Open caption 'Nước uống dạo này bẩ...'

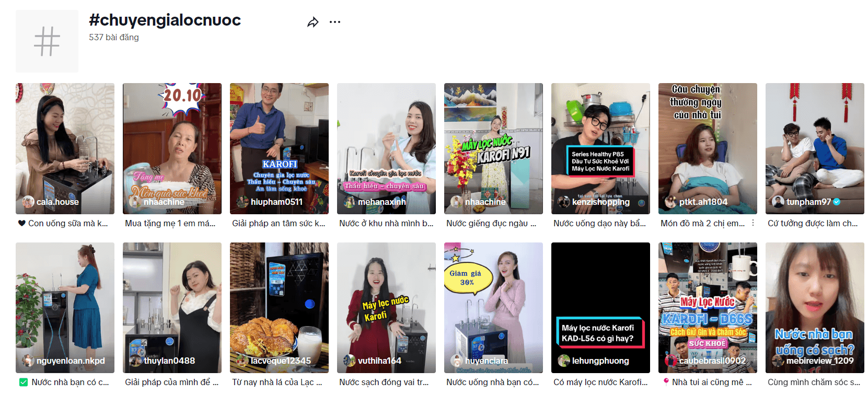[599, 223]
